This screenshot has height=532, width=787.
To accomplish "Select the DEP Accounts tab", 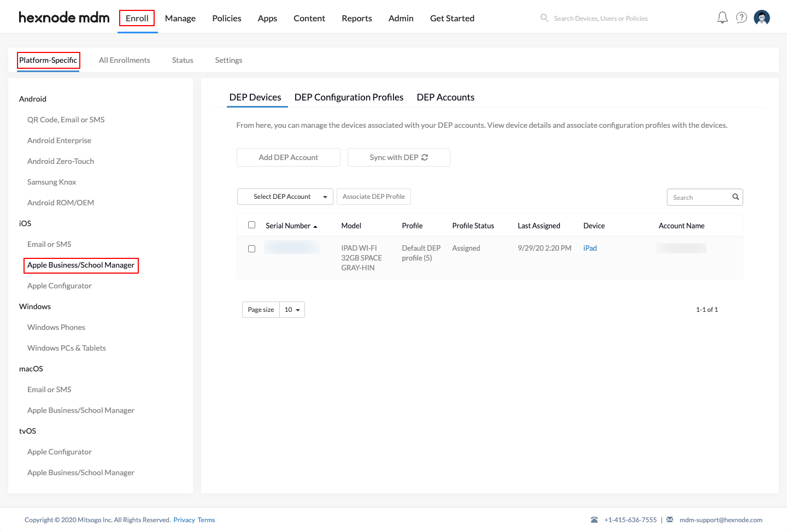I will [445, 97].
